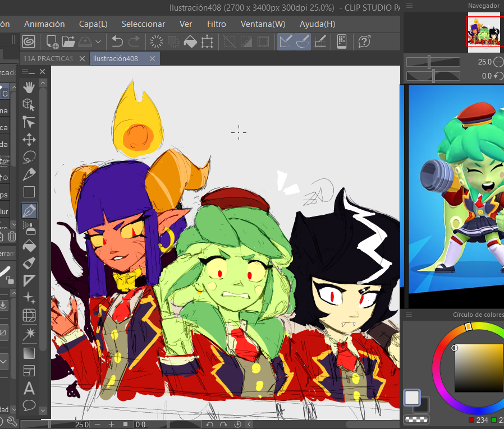504x429 pixels.
Task: Switch to transparent color swatch
Action: (x=416, y=419)
